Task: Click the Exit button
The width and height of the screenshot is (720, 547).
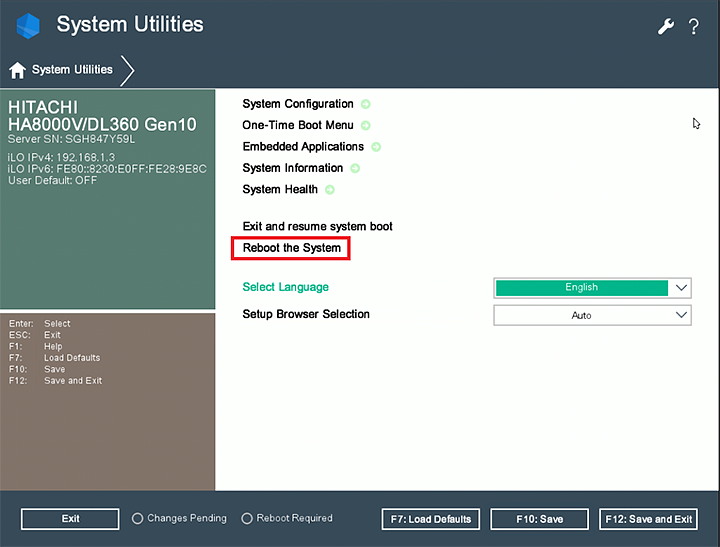Action: (x=70, y=519)
